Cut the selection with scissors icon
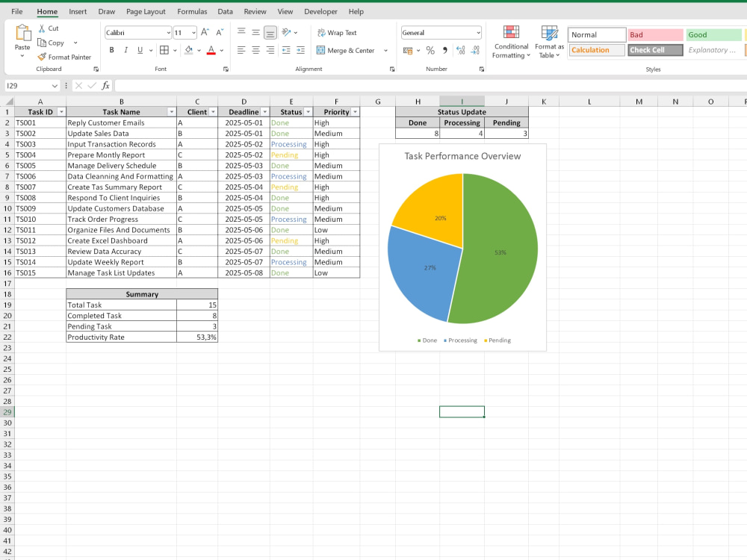 coord(42,28)
